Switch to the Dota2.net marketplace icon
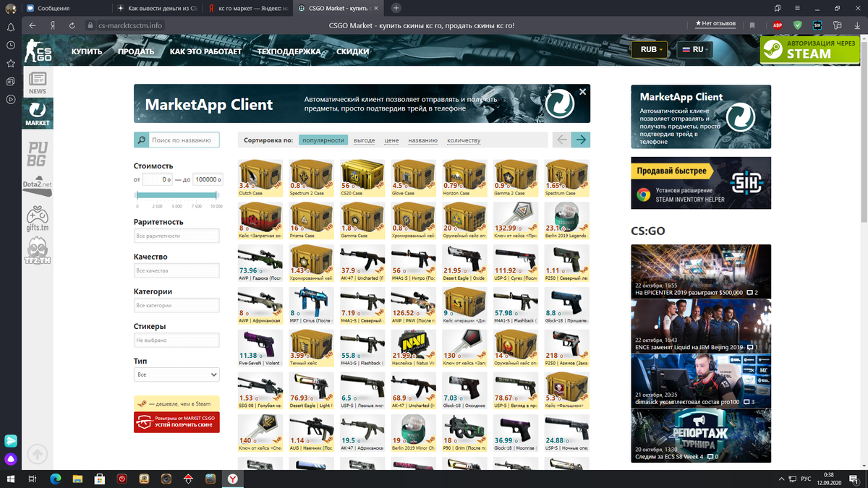The image size is (868, 488). click(38, 185)
